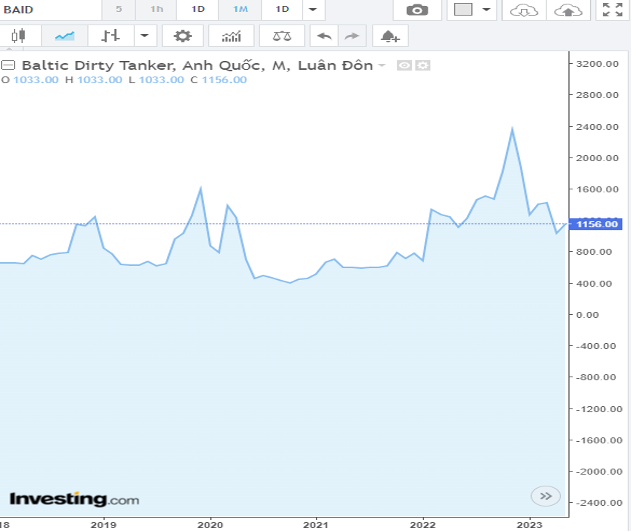Viewport: 632px width, 532px height.
Task: Click the High value 1033.00
Action: (100, 80)
